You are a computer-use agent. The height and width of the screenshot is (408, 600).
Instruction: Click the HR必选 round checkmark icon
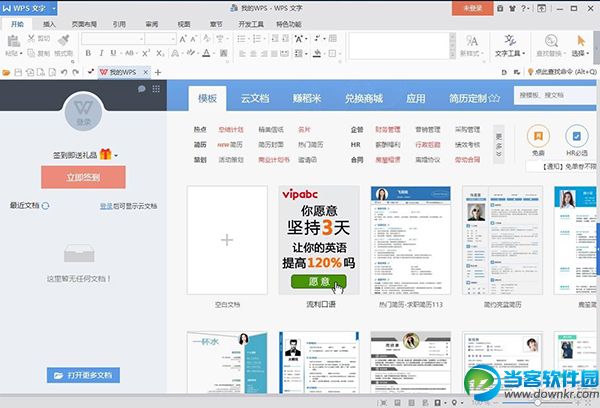click(x=576, y=136)
